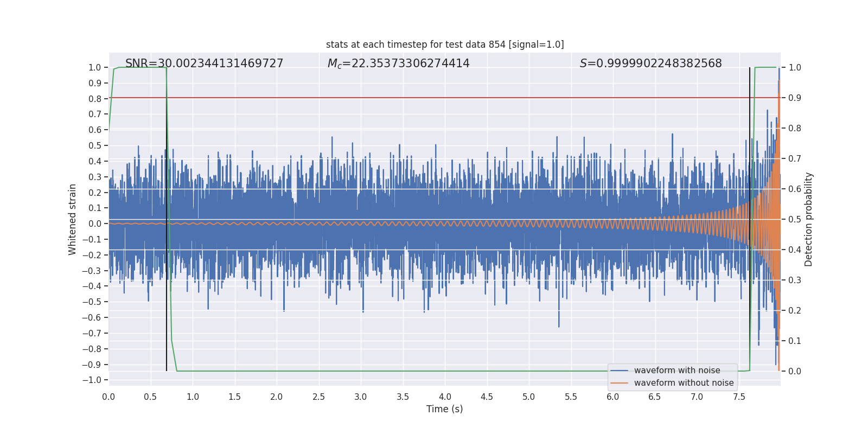The image size is (868, 434).
Task: Click time-axis tick label 0.5
Action: (x=151, y=397)
